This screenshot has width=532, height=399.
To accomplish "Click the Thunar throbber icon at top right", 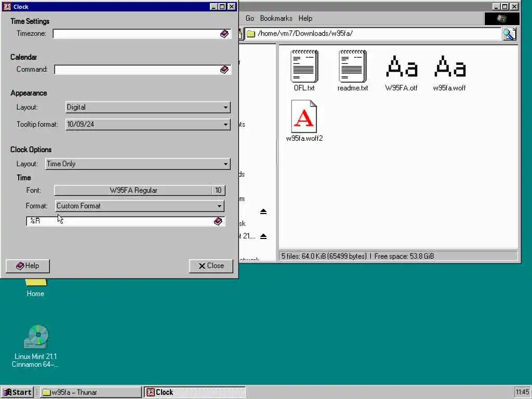I will click(x=501, y=19).
